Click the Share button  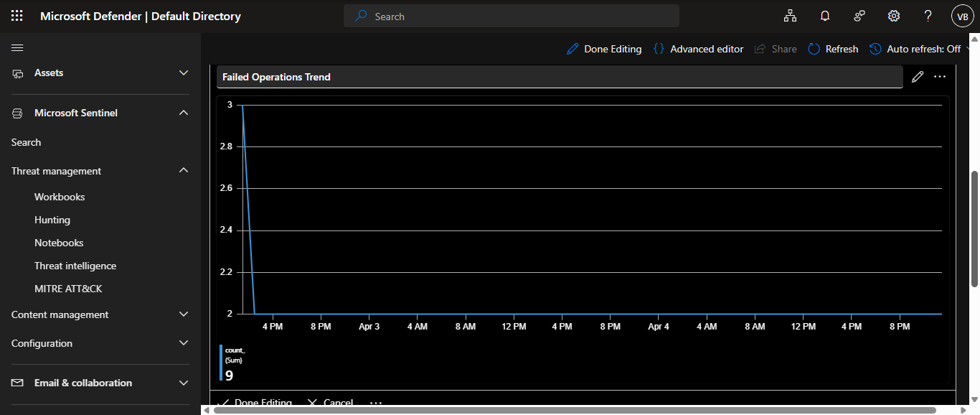(x=776, y=49)
